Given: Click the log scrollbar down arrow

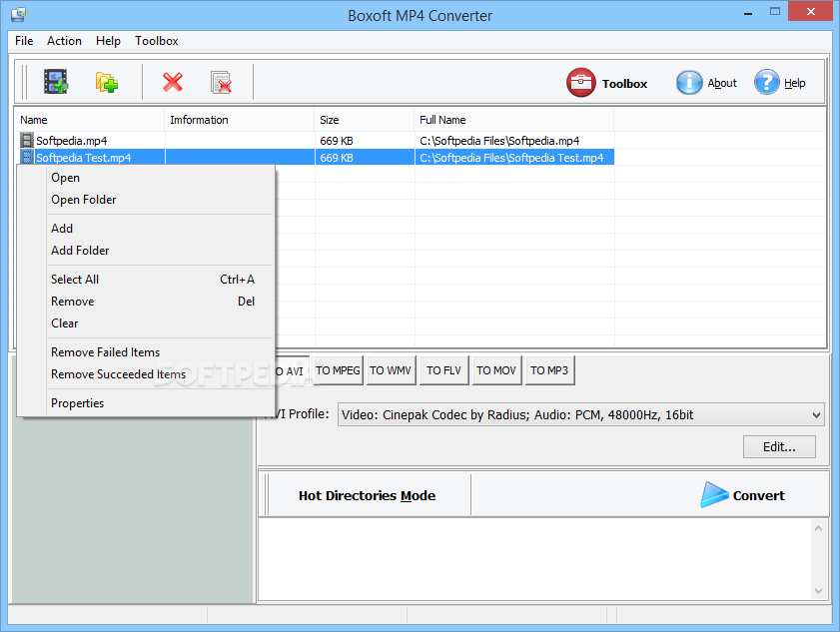Looking at the screenshot, I should 818,591.
